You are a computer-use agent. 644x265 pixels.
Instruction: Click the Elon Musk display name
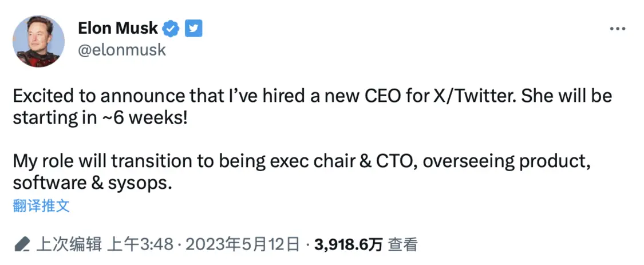coord(117,27)
